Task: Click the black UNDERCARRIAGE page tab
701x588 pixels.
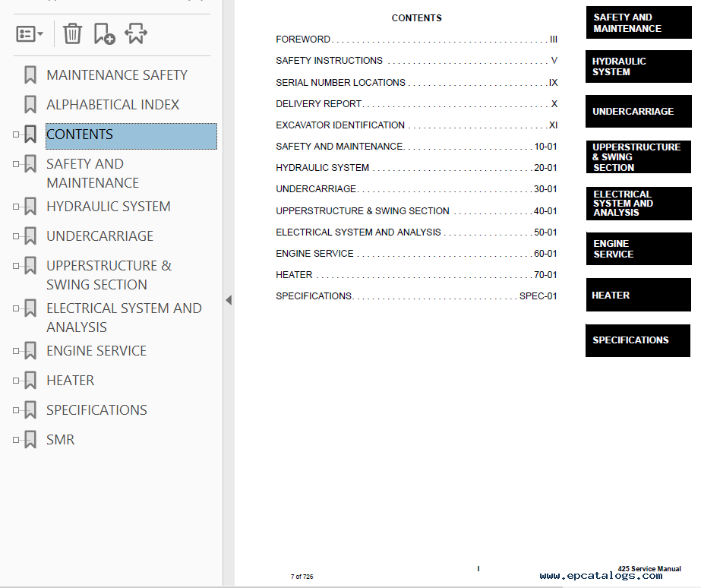Action: [x=638, y=112]
